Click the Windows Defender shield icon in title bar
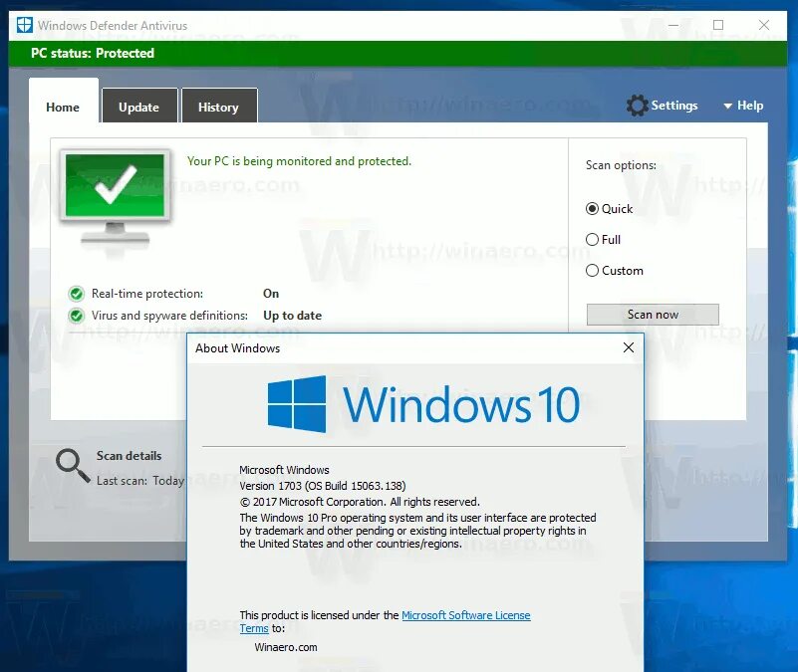The image size is (798, 672). (x=25, y=25)
